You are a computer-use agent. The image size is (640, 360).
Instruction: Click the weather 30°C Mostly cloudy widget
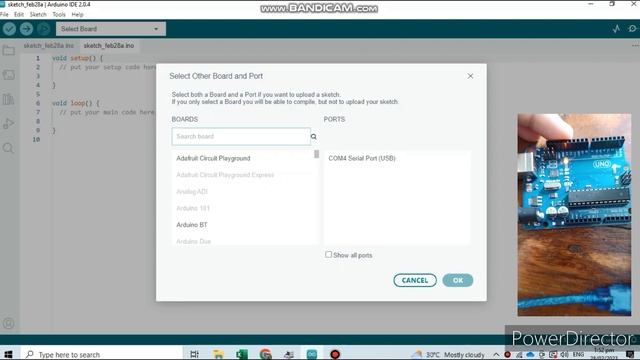tap(448, 354)
